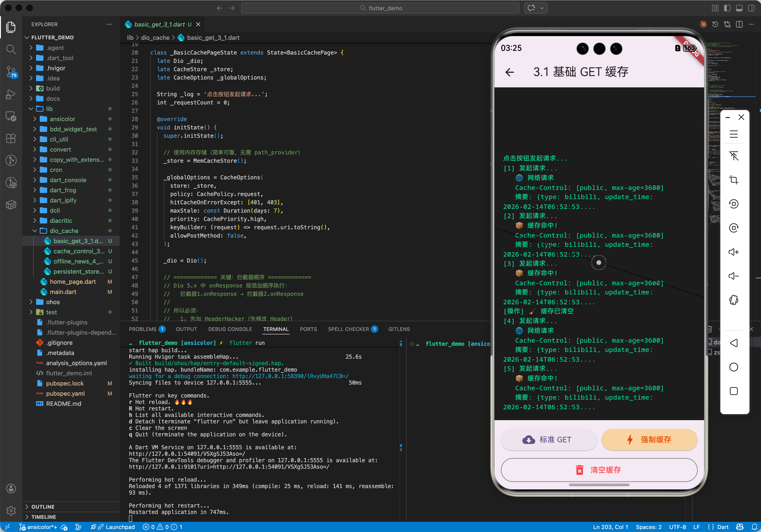Click the split editor right icon

tap(739, 24)
